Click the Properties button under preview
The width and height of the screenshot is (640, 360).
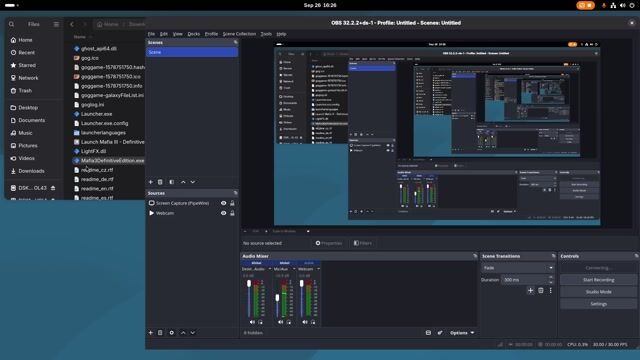pos(329,243)
